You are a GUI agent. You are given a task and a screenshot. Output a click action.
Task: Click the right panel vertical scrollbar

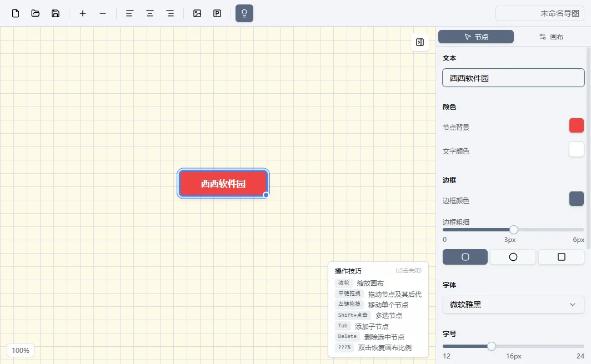click(x=588, y=148)
